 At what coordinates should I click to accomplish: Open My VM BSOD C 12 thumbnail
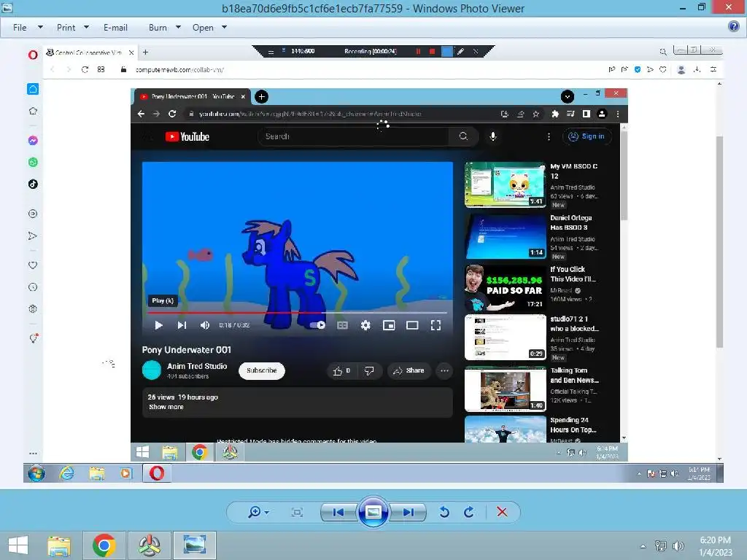505,184
